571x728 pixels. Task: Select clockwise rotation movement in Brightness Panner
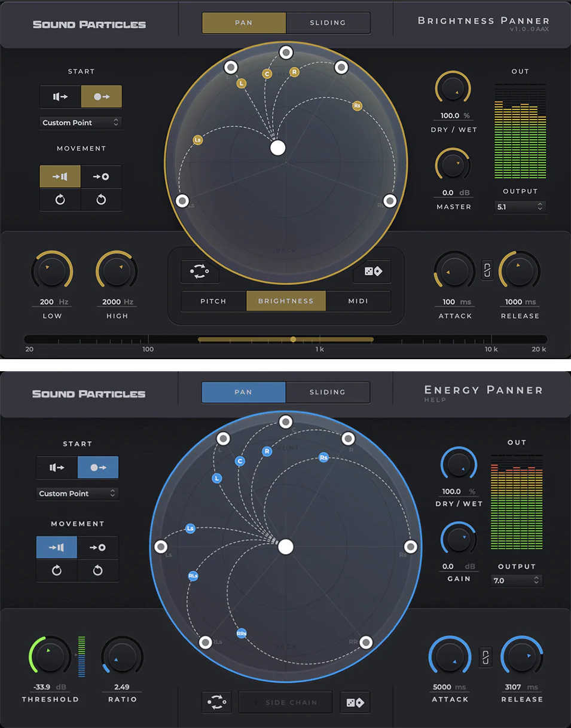click(x=60, y=200)
